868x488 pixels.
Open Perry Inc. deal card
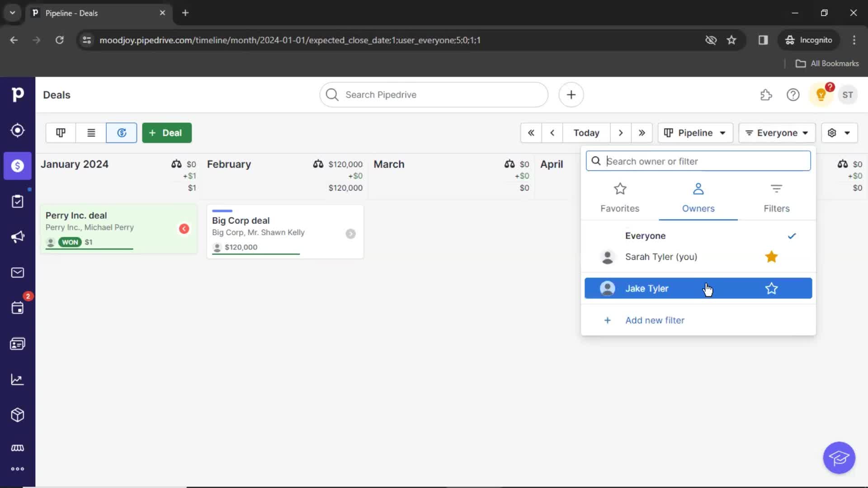point(118,229)
